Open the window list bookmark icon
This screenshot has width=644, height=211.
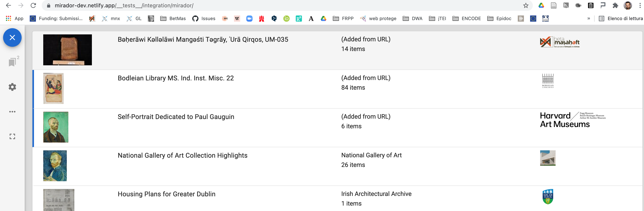[x=12, y=62]
